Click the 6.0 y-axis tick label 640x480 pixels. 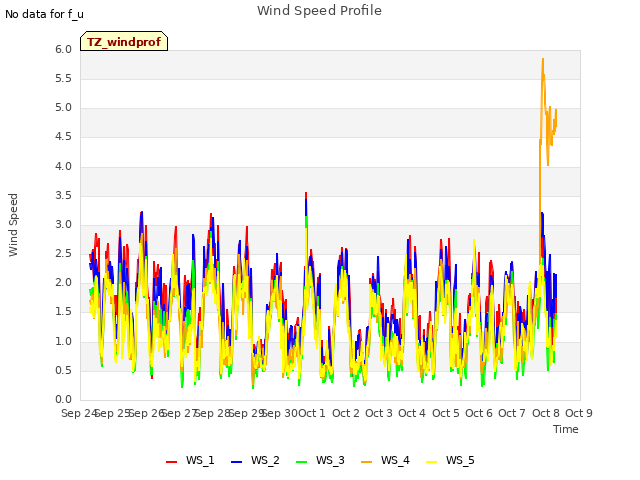pyautogui.click(x=63, y=50)
